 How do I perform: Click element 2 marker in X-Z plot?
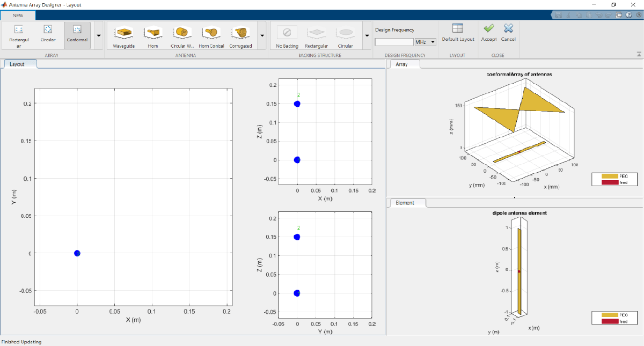(297, 104)
